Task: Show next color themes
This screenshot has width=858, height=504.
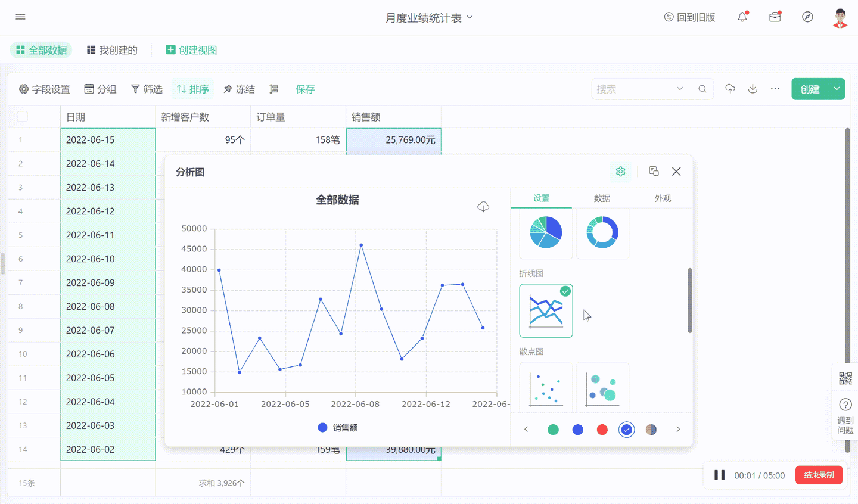Action: pos(678,429)
